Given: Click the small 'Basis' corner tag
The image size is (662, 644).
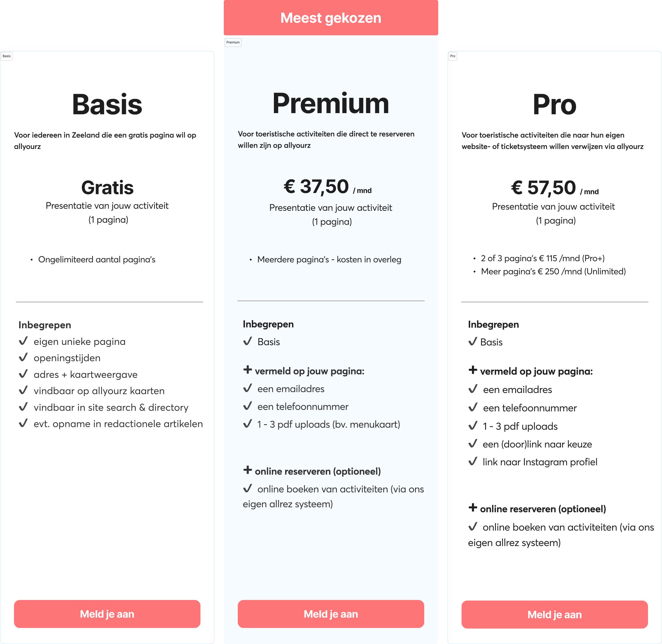Looking at the screenshot, I should 7,56.
